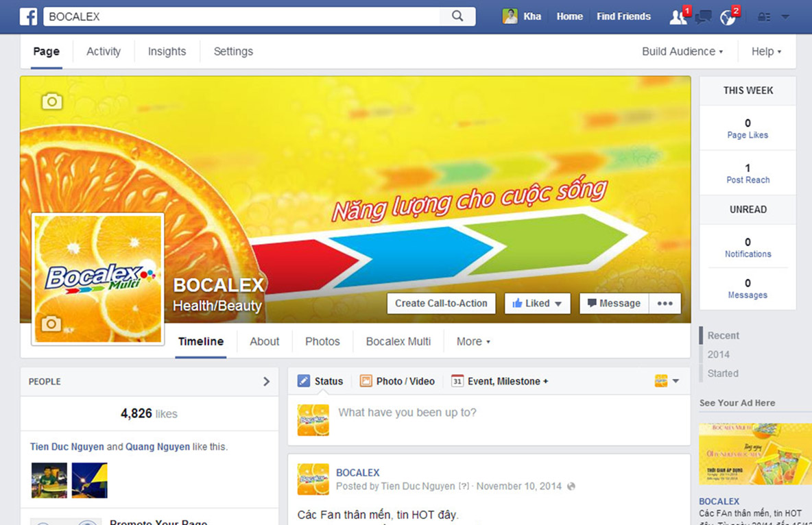The image size is (812, 525).
Task: Click the post audience globe icon
Action: click(571, 486)
